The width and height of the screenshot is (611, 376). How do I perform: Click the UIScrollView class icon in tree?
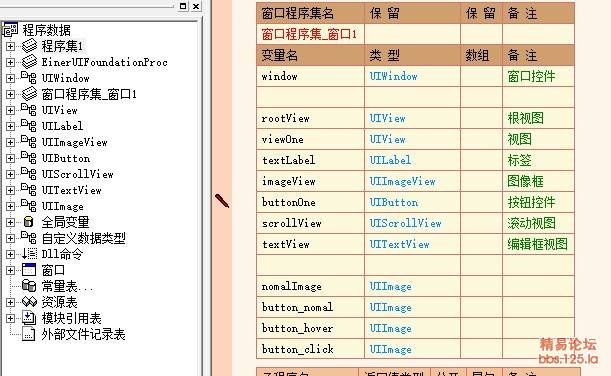click(29, 174)
